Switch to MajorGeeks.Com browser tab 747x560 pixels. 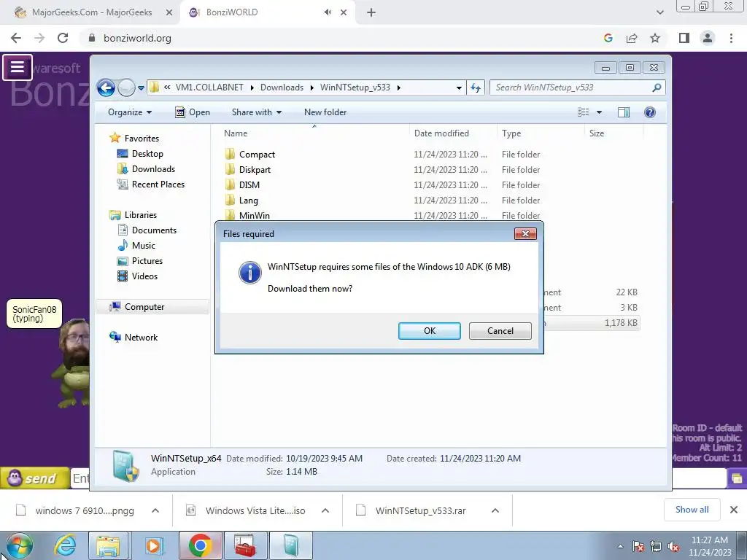click(x=92, y=12)
